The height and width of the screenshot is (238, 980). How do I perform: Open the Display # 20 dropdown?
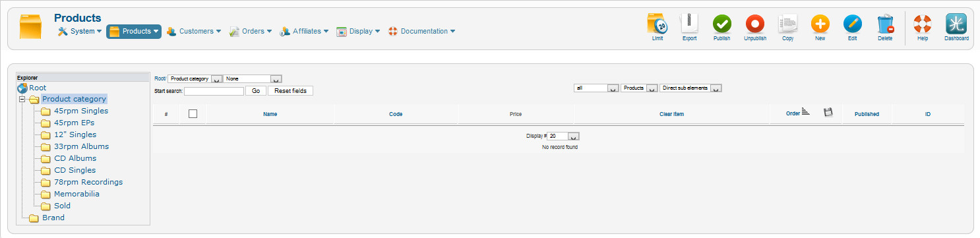(x=564, y=136)
